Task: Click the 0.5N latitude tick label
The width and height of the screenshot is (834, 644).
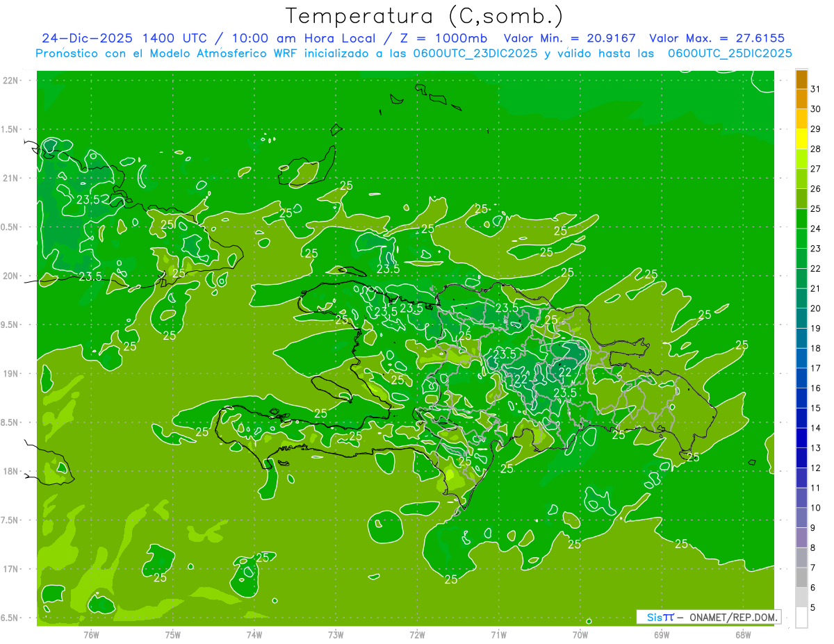Action: 10,227
